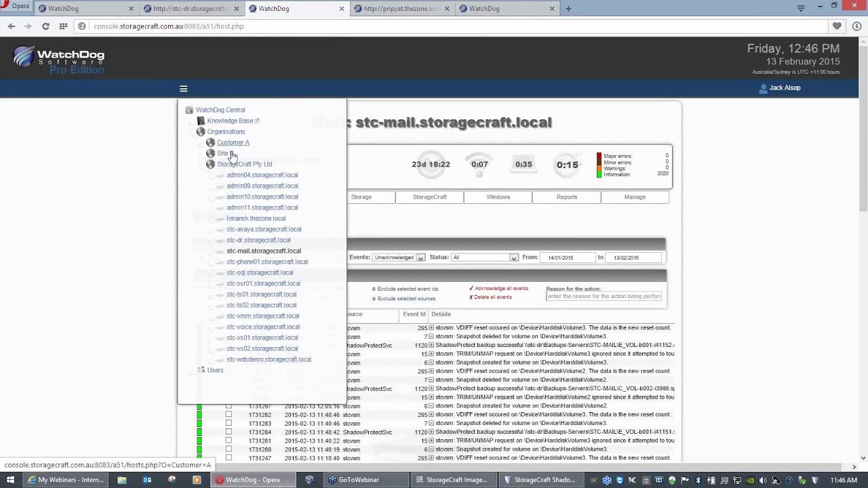Click the Users group icon
The height and width of the screenshot is (488, 868).
tap(201, 370)
